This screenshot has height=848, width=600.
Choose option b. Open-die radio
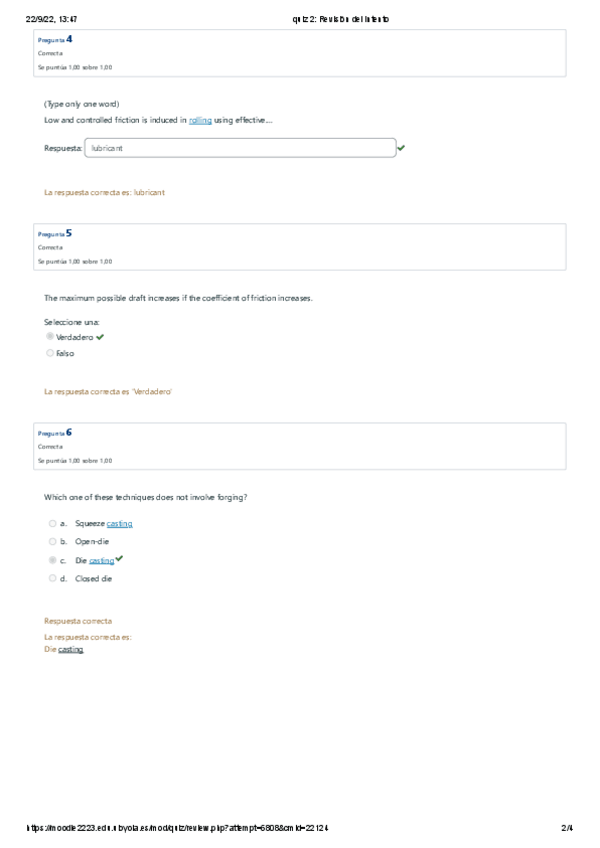[x=52, y=541]
